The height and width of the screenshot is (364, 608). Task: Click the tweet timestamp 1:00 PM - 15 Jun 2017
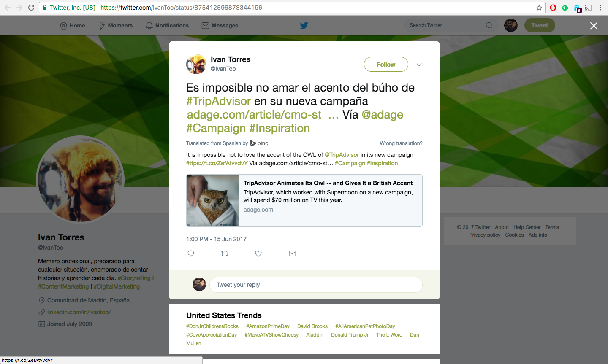click(x=216, y=239)
